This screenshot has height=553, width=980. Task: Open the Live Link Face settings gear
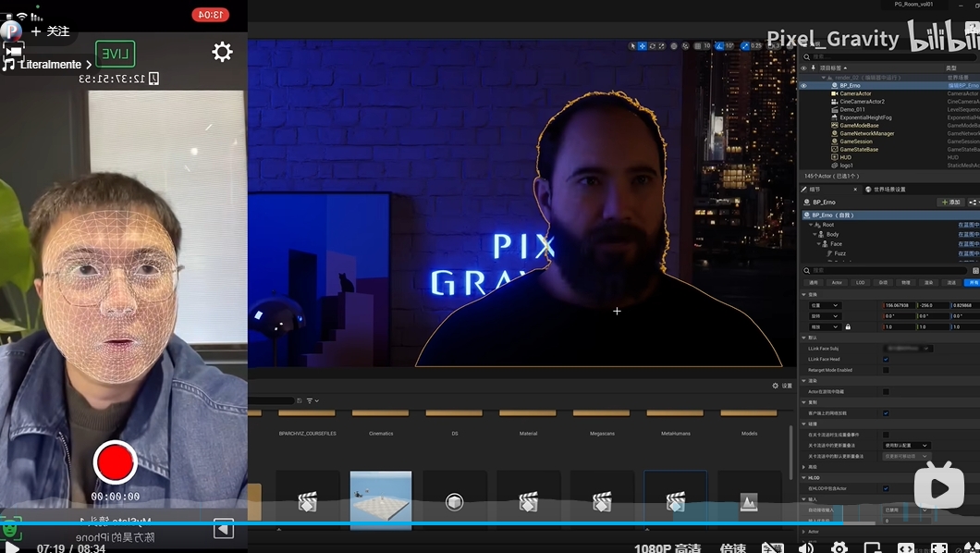223,52
